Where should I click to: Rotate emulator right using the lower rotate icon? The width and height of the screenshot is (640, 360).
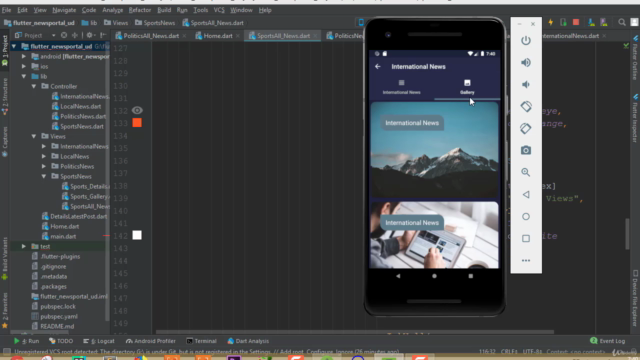point(526,129)
